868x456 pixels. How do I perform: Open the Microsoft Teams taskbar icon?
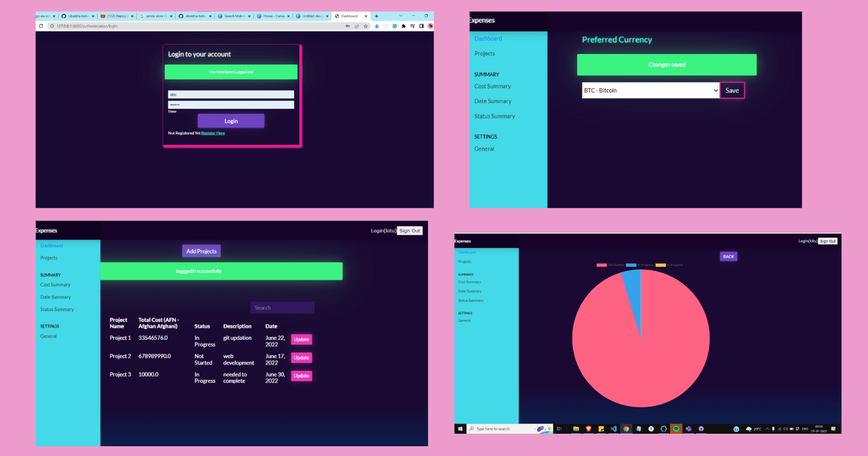688,429
